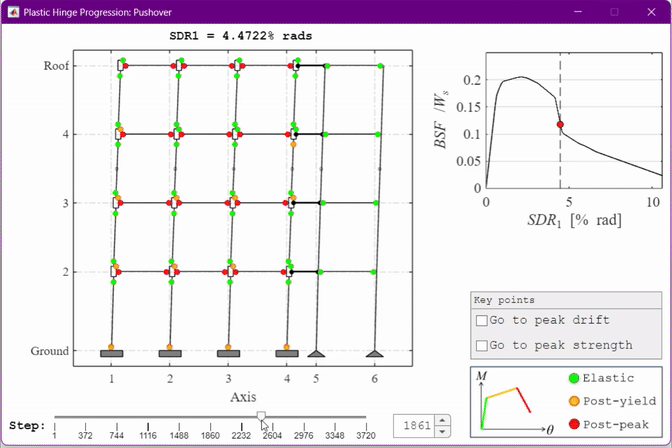This screenshot has width=672, height=448.
Task: Click the orange hinge at Axis 4 ground base
Action: point(286,347)
